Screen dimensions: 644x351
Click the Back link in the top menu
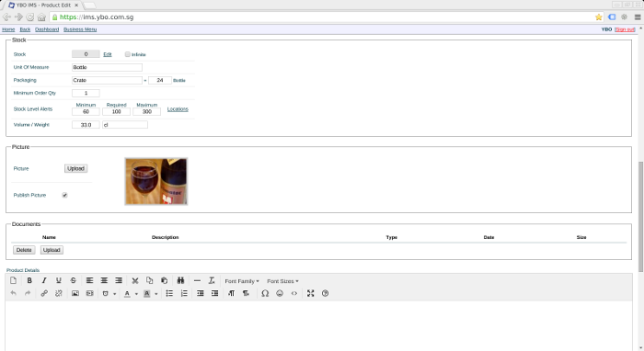click(25, 29)
